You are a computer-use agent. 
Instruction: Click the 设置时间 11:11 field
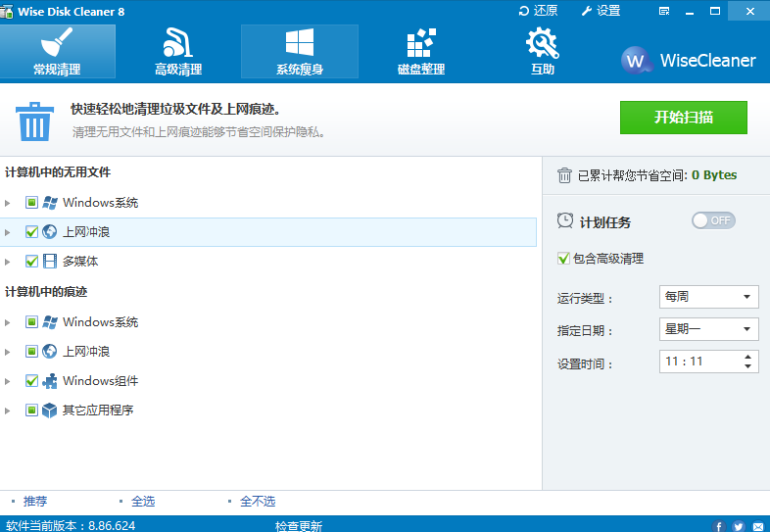(709, 362)
